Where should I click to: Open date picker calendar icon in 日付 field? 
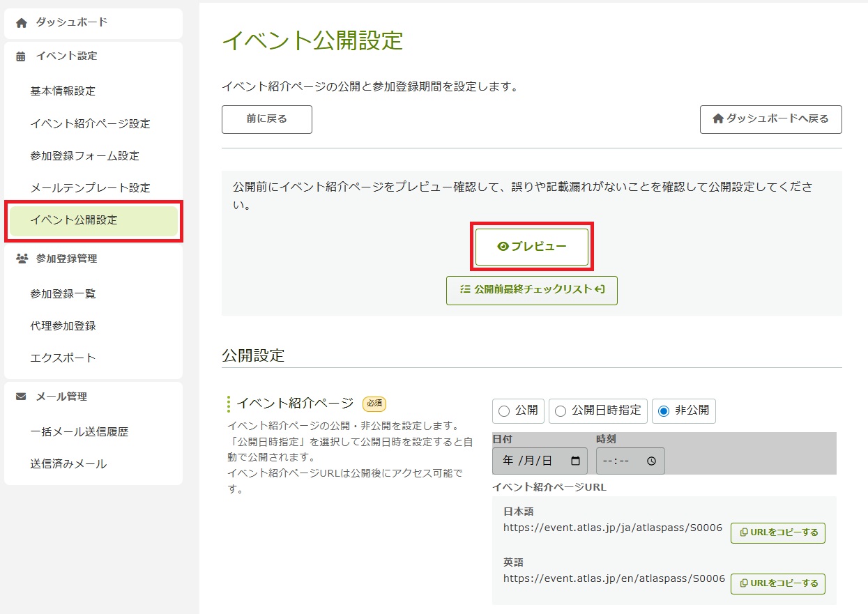(575, 461)
